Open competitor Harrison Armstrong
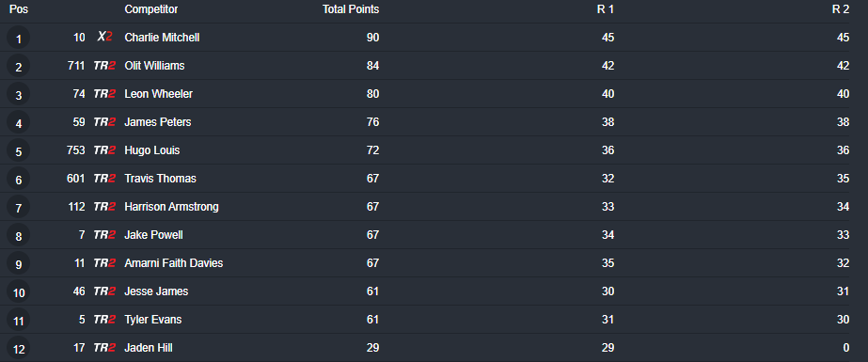Screen dimensions: 868x362 tap(171, 207)
